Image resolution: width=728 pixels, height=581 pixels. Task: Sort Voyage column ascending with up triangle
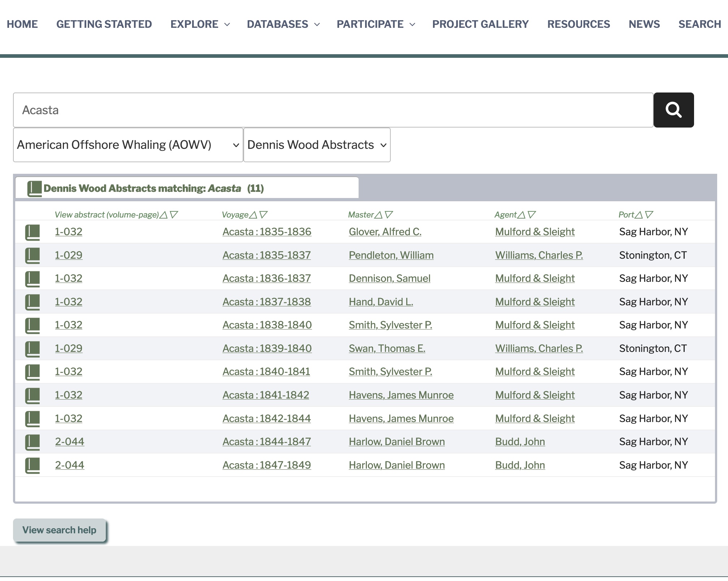pyautogui.click(x=253, y=215)
